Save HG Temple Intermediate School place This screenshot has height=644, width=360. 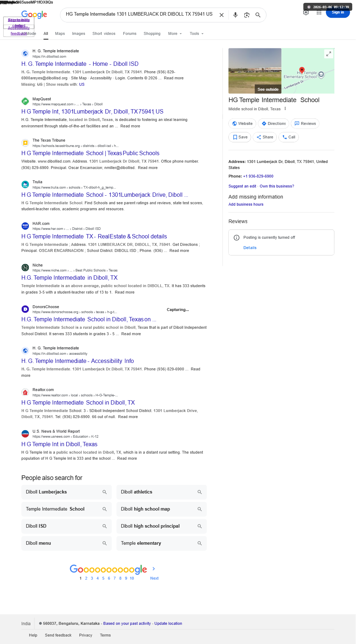240,137
